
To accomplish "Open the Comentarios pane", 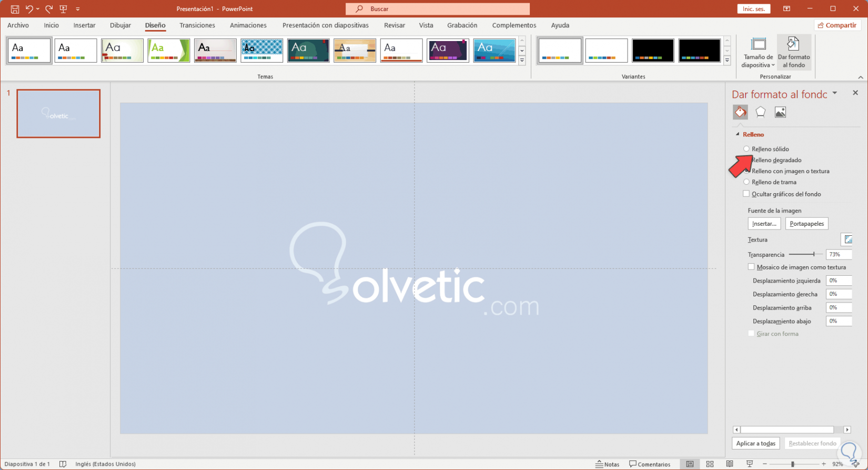I will [x=650, y=464].
